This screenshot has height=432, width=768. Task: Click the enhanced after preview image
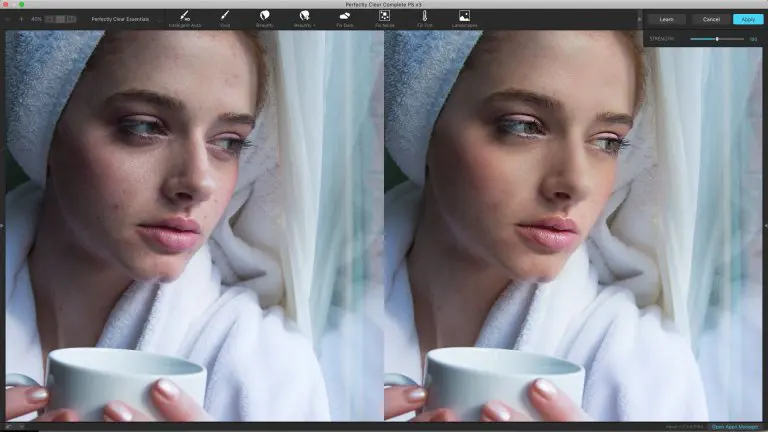click(x=571, y=225)
